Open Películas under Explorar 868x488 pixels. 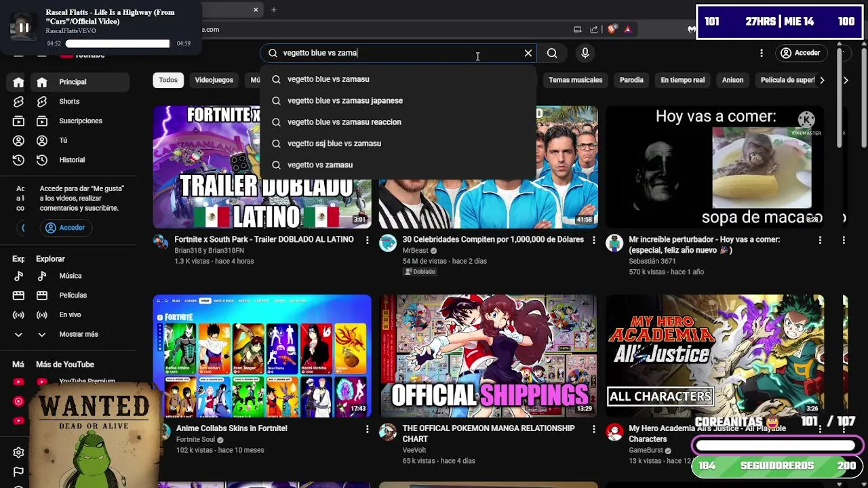[x=80, y=296]
